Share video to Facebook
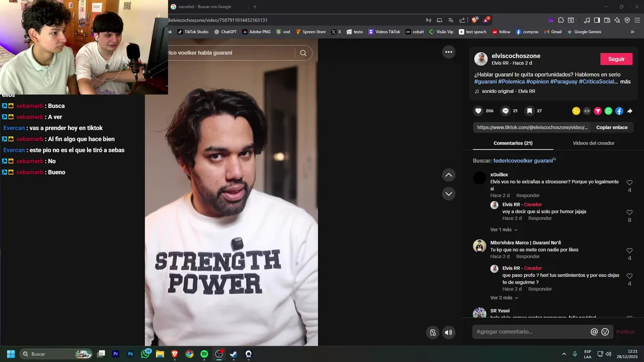Screen dimensions: 644x362 pyautogui.click(x=619, y=111)
